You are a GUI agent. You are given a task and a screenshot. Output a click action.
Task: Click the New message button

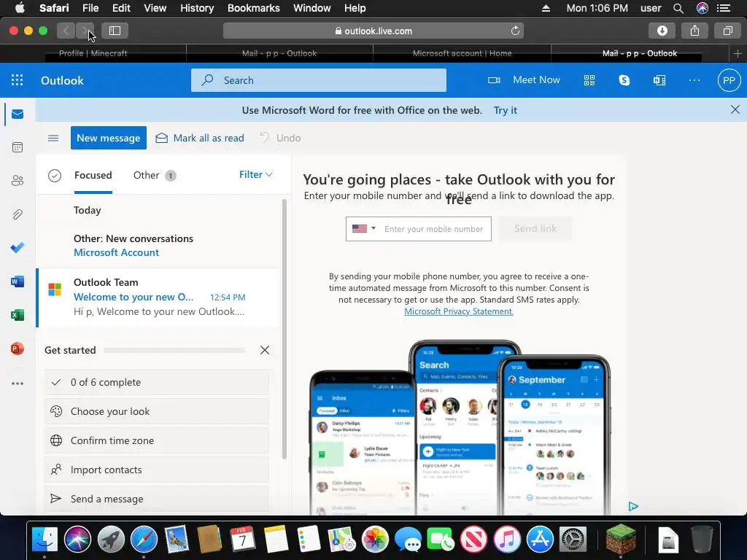point(109,138)
